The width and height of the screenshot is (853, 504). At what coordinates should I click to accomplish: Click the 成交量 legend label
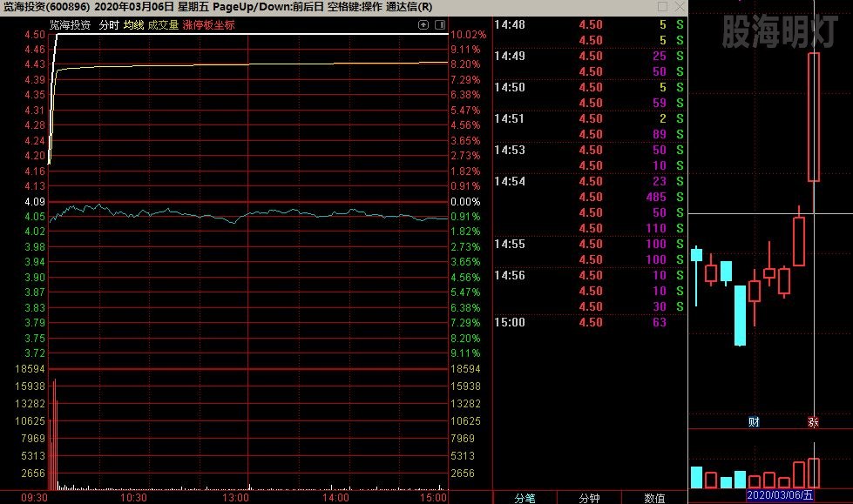point(163,25)
